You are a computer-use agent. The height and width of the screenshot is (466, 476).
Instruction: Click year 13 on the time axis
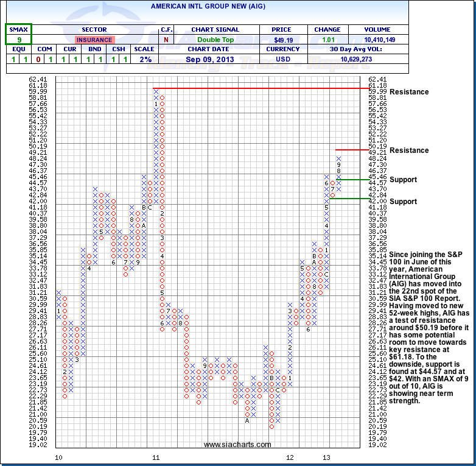(x=326, y=457)
